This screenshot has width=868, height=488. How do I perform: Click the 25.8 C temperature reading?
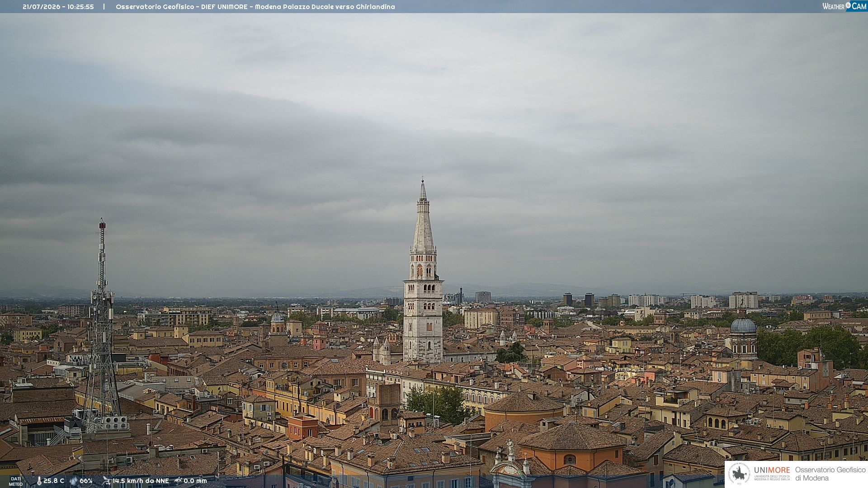[x=54, y=481]
